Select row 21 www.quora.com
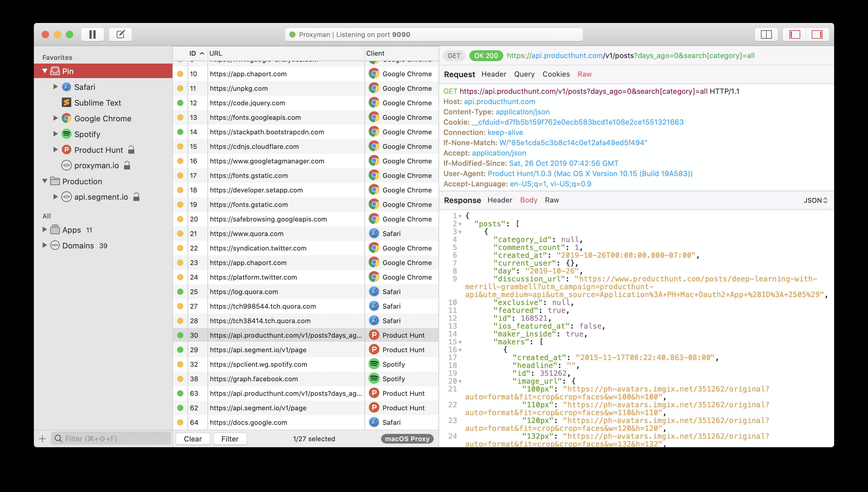The height and width of the screenshot is (492, 868). coord(306,234)
